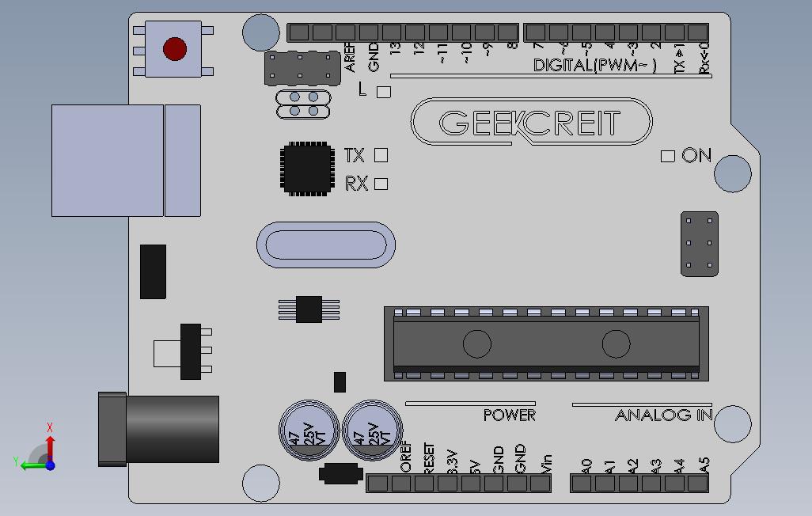Click the '3.3V' pin label

coord(452,461)
